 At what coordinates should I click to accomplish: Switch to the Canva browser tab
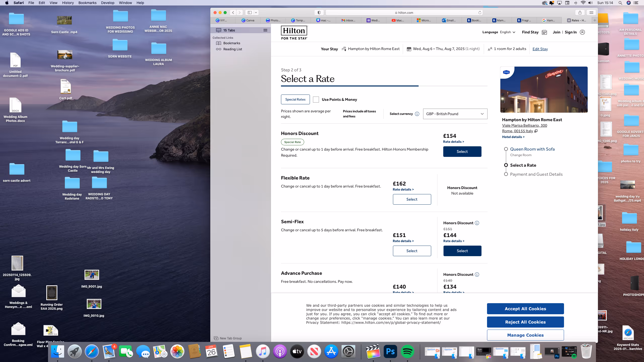coord(248,20)
